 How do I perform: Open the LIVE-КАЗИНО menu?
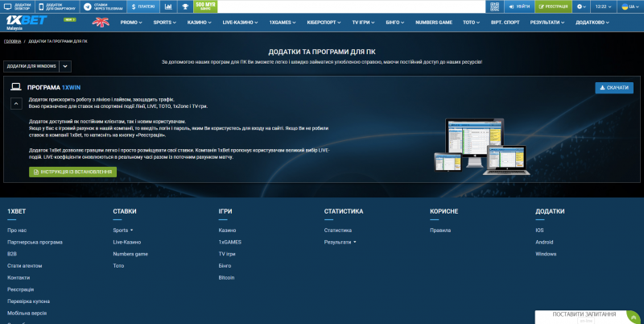pos(240,23)
